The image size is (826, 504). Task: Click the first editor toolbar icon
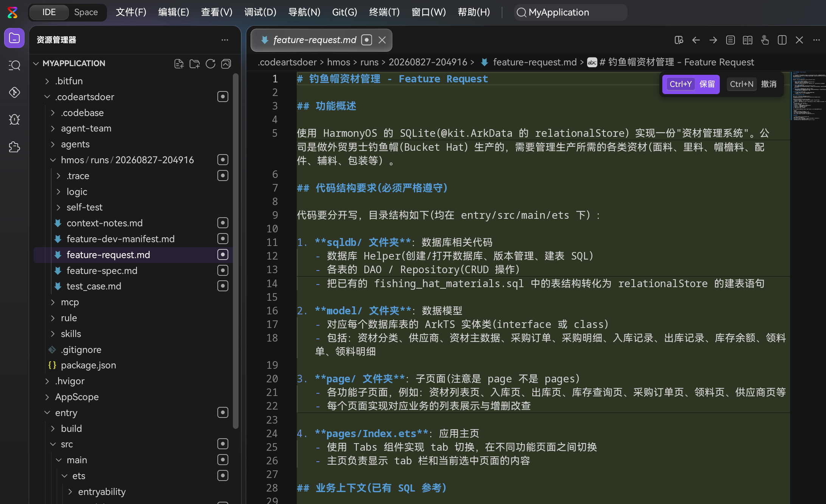point(679,40)
